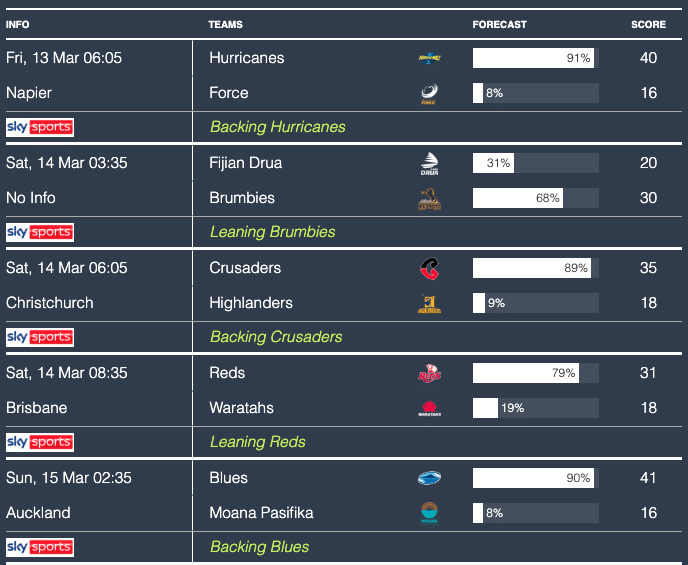Open the Leaning Brumbies tip link
This screenshot has height=565, width=688.
click(272, 232)
